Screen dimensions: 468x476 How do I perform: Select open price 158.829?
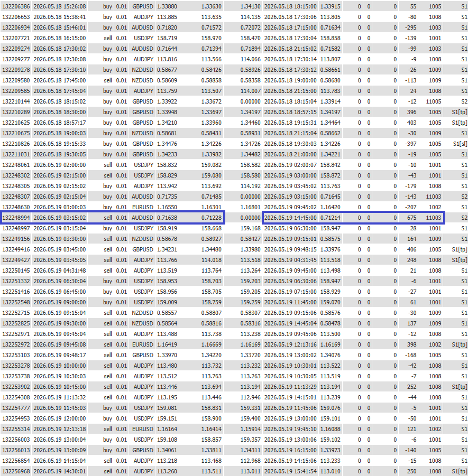pyautogui.click(x=167, y=175)
